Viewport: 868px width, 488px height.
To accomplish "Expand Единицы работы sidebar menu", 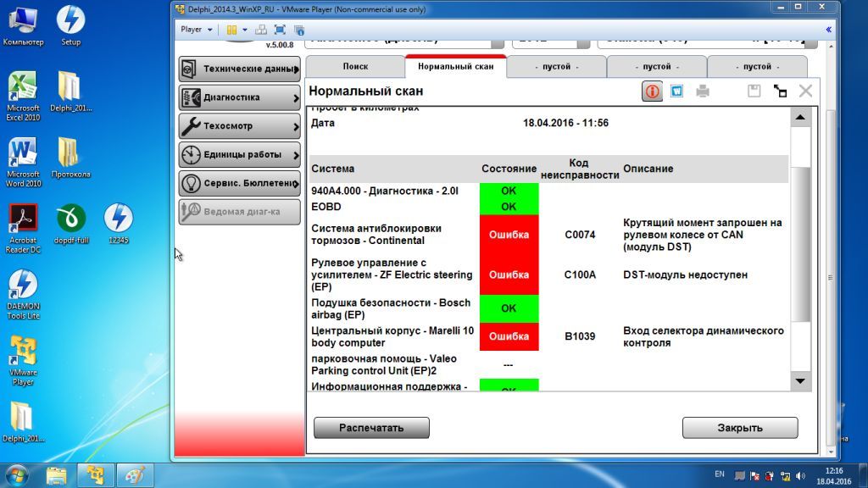I will (x=240, y=155).
